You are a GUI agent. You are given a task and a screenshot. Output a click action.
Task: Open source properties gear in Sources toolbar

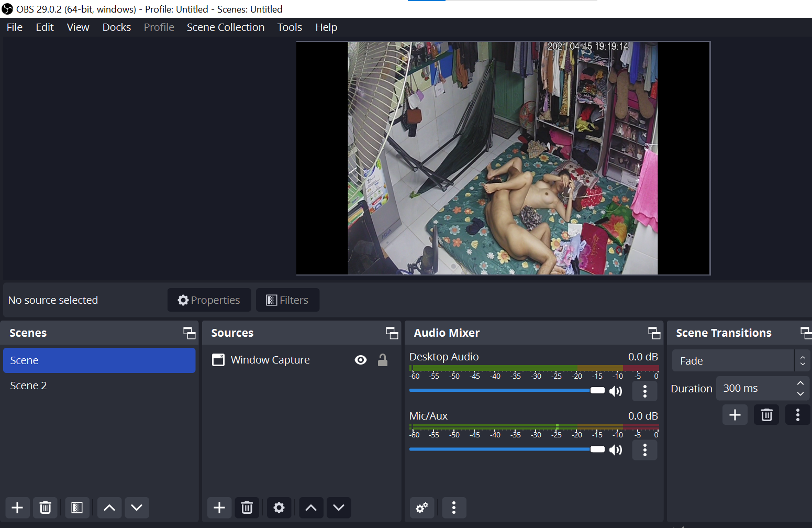click(279, 508)
